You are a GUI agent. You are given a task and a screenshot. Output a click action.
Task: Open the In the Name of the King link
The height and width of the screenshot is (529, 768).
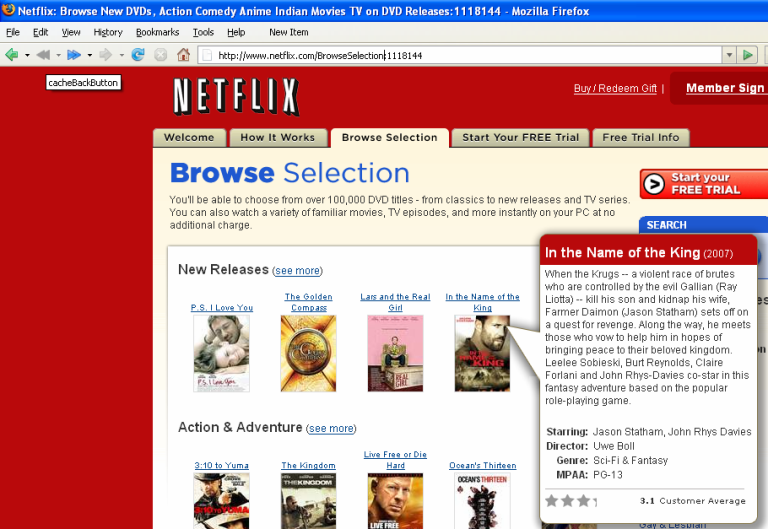tap(482, 302)
